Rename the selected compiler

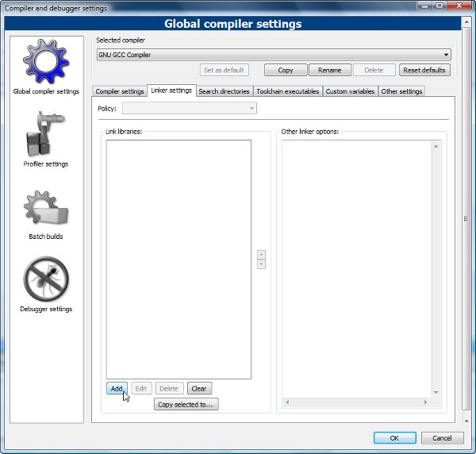[x=329, y=70]
